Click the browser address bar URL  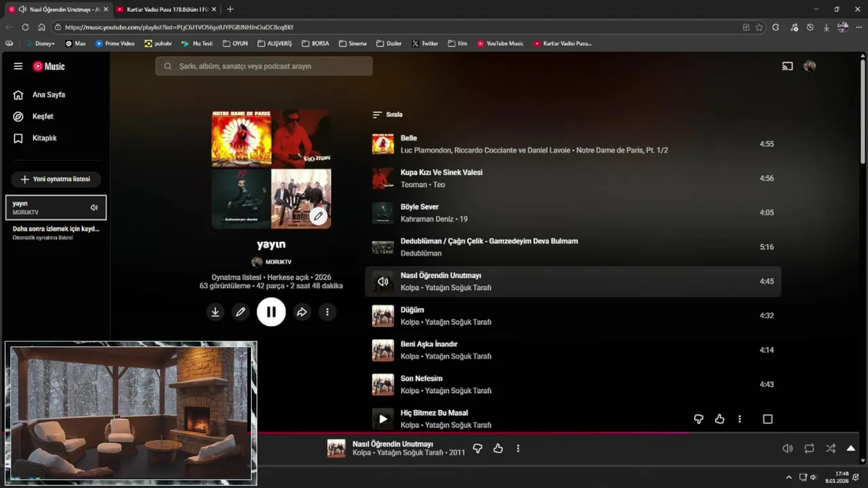pos(179,27)
